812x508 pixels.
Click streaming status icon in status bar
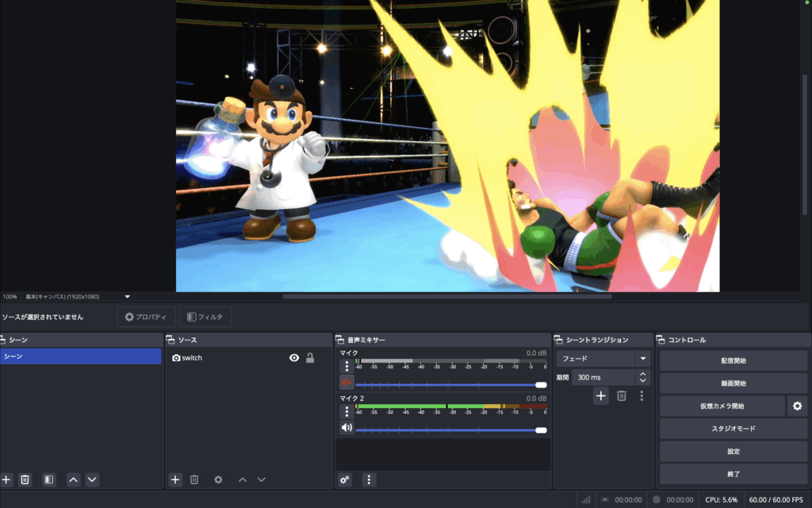coord(604,500)
